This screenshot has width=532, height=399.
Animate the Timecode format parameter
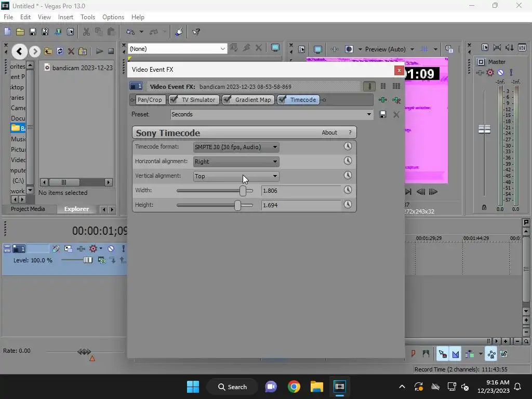348,146
